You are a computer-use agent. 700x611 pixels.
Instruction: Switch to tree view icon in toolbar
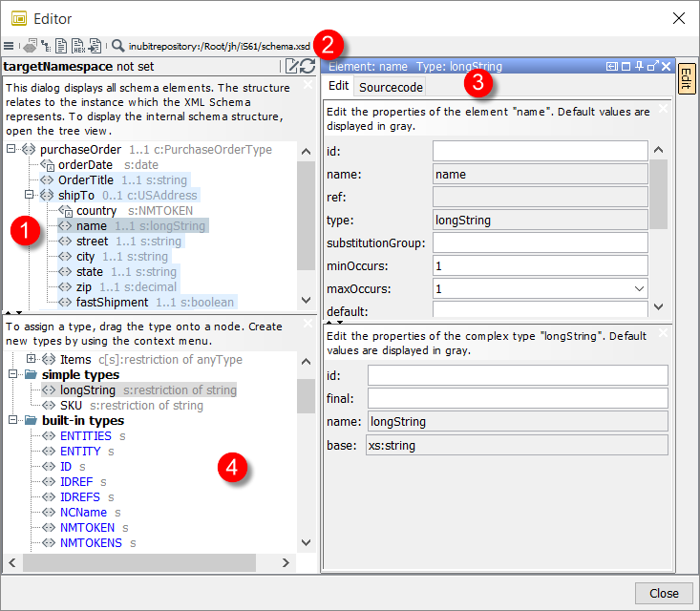click(46, 46)
